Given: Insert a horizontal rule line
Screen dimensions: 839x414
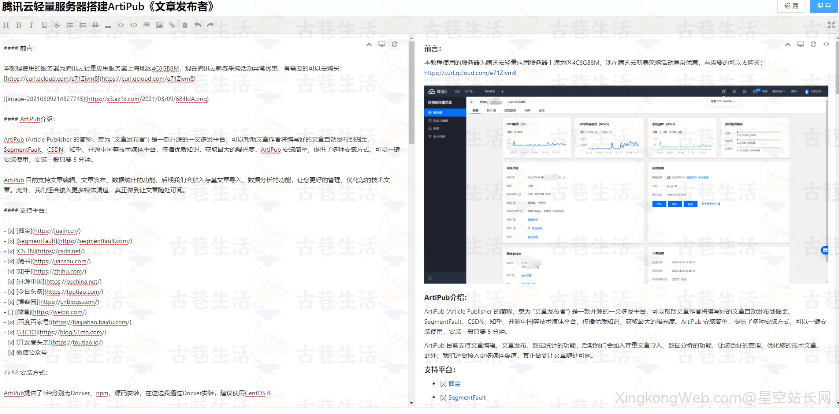Looking at the screenshot, I should point(108,25).
